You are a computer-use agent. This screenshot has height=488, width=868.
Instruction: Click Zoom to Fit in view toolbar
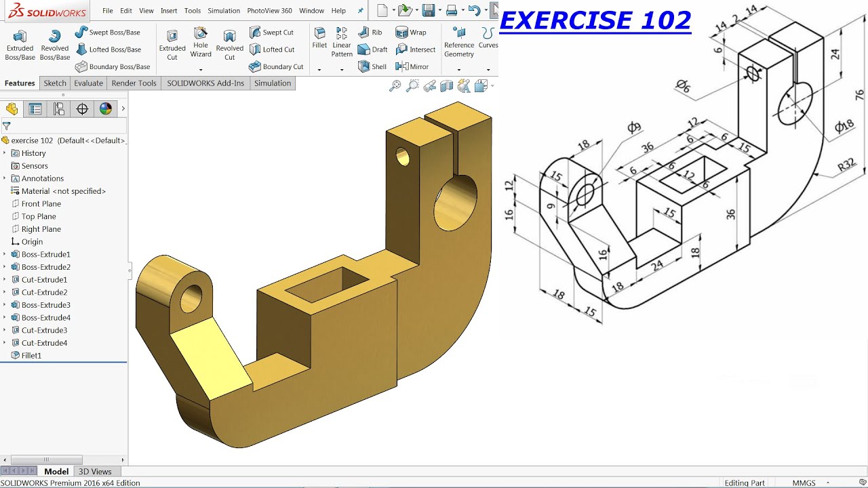pyautogui.click(x=395, y=86)
